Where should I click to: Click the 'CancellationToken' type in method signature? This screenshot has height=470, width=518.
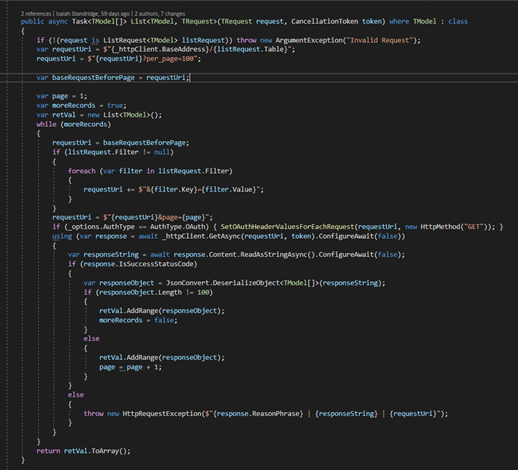tap(325, 21)
